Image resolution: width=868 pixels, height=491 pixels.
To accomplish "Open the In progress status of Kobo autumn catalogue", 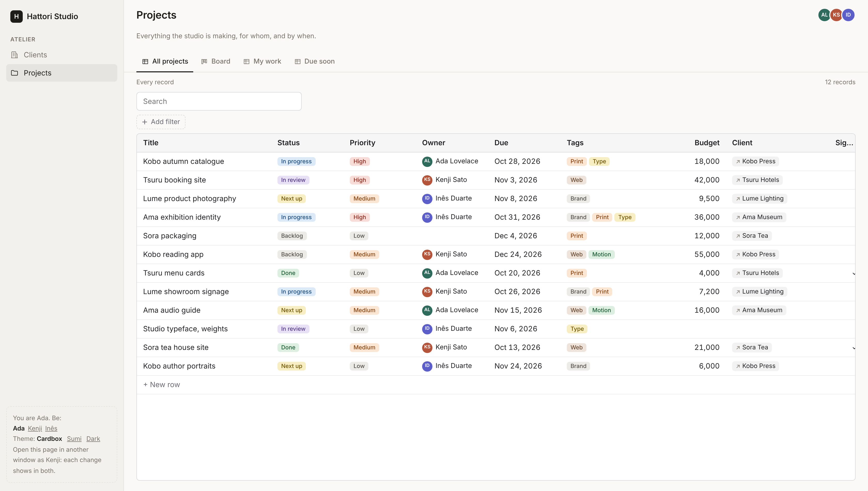I will coord(296,162).
